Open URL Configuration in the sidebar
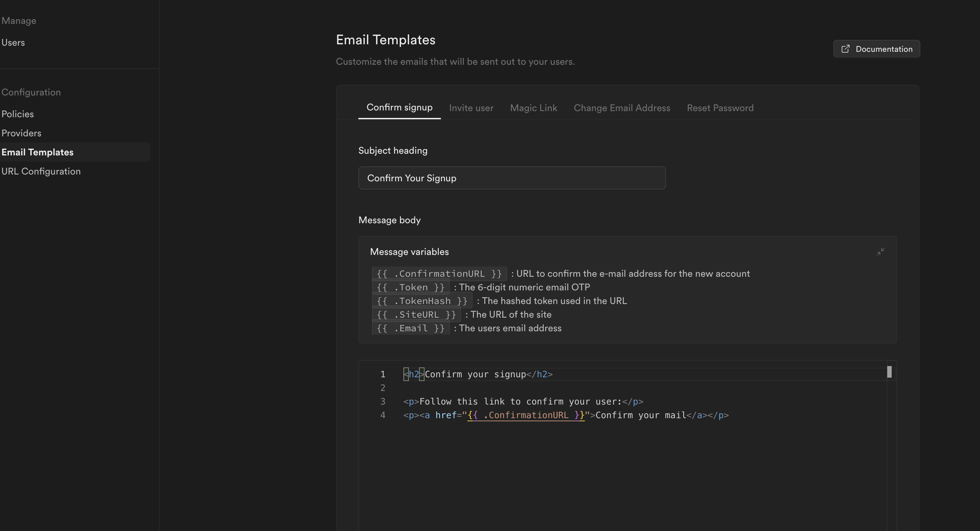This screenshot has height=531, width=980. coord(41,171)
